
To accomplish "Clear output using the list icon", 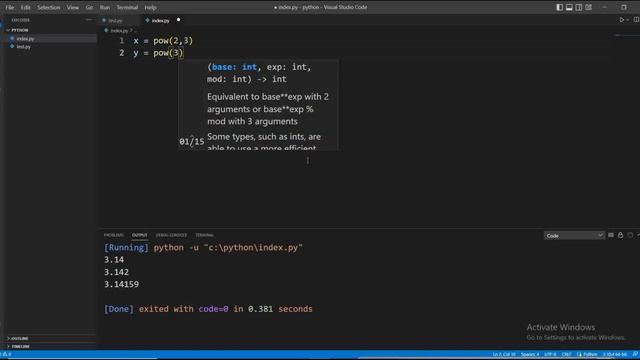I will click(611, 235).
